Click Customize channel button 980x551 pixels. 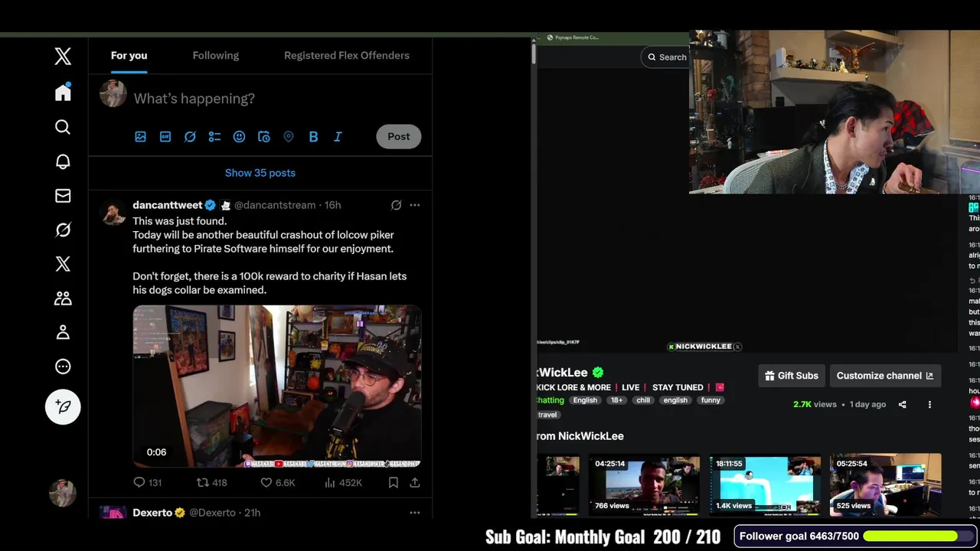coord(885,376)
